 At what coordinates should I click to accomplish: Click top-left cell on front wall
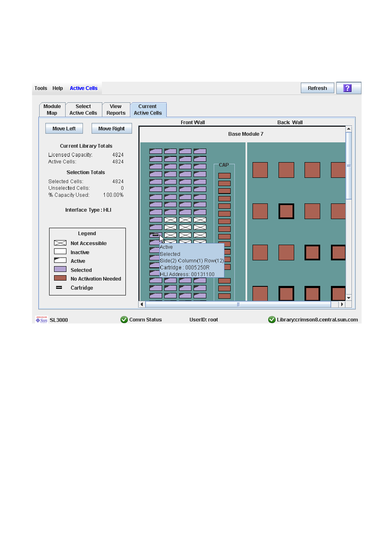(x=156, y=151)
